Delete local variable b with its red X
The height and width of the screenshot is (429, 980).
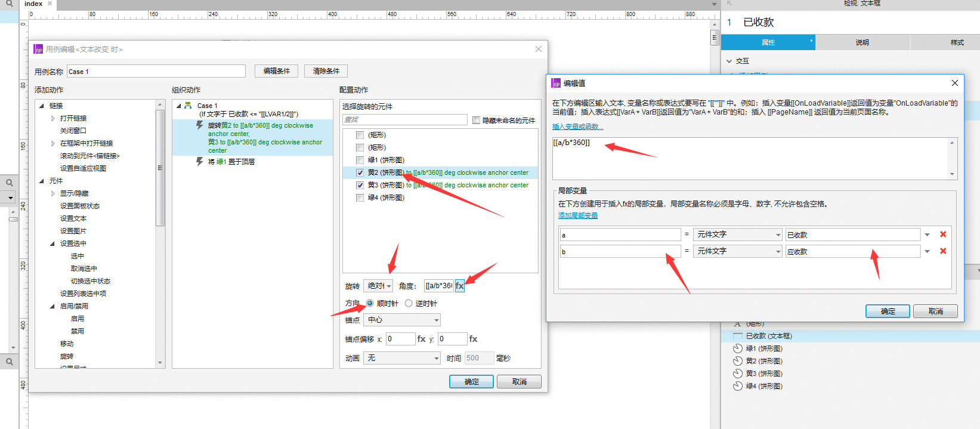[x=943, y=251]
